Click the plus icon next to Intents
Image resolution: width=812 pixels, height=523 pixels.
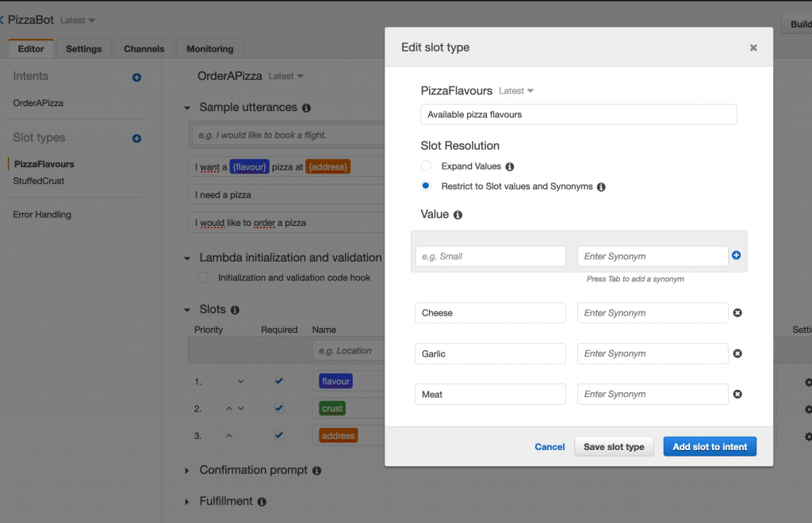136,77
